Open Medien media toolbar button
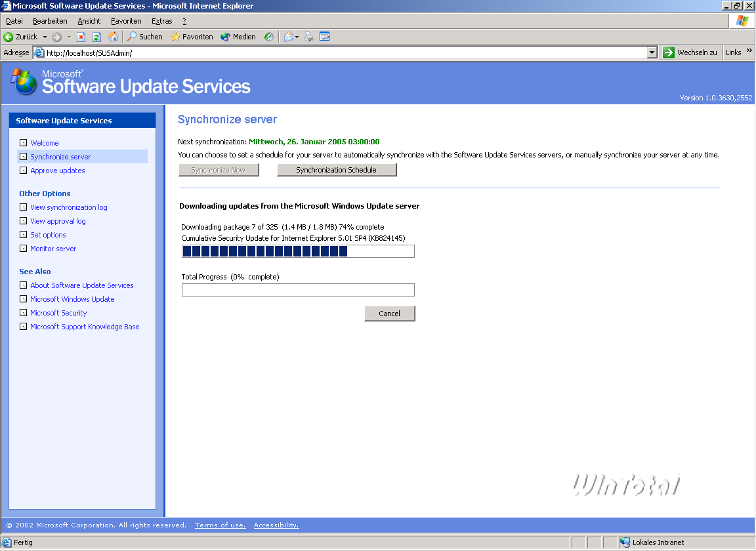The height and width of the screenshot is (551, 756). click(x=238, y=37)
